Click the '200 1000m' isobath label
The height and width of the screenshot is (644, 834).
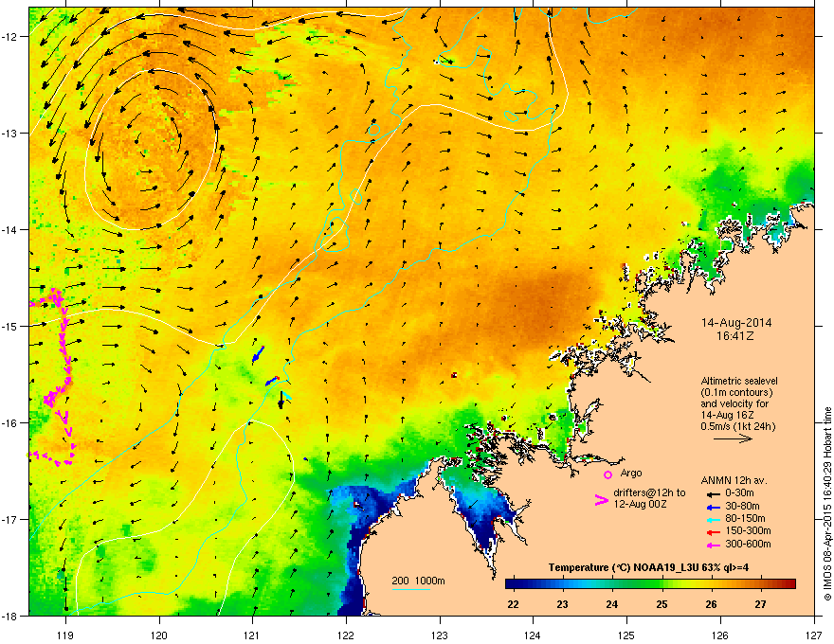[418, 581]
